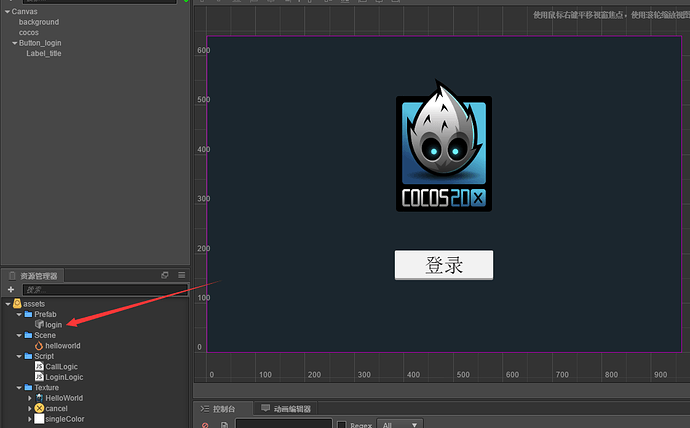The height and width of the screenshot is (428, 690).
Task: Select the login prefab asset
Action: click(54, 325)
